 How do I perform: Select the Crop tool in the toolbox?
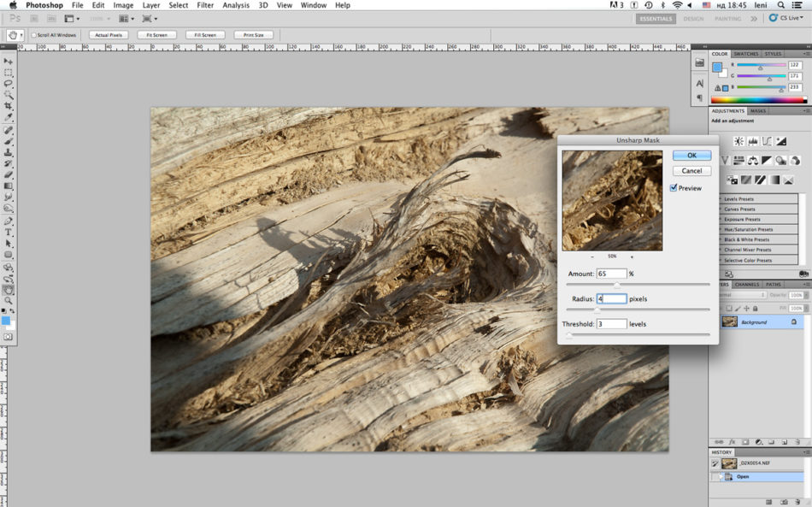pyautogui.click(x=9, y=106)
